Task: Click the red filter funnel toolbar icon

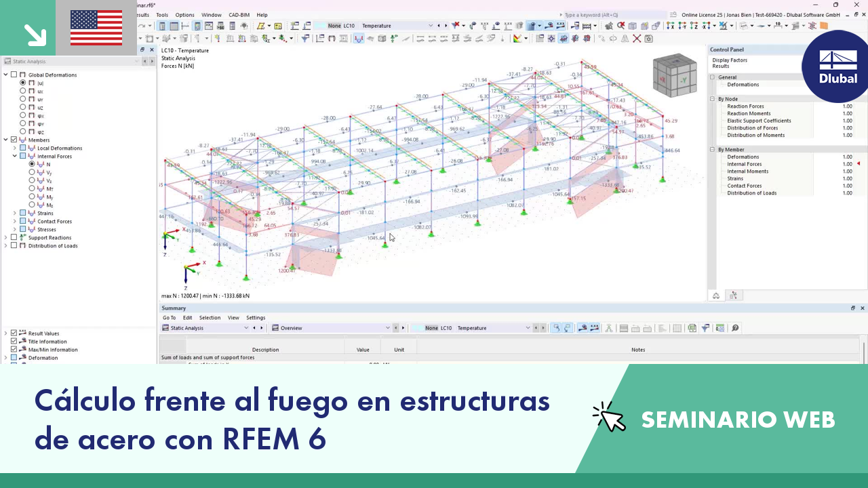Action: [455, 26]
